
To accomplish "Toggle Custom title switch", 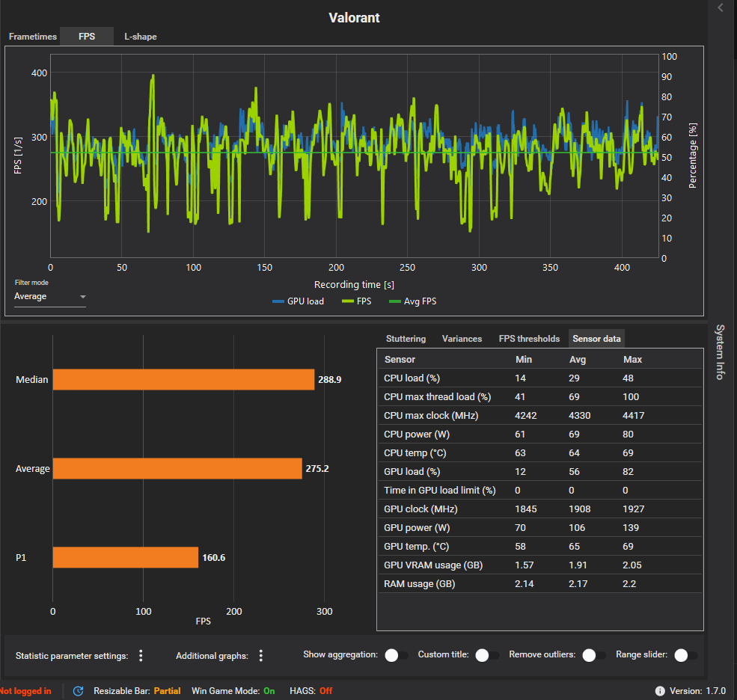I will click(x=486, y=655).
